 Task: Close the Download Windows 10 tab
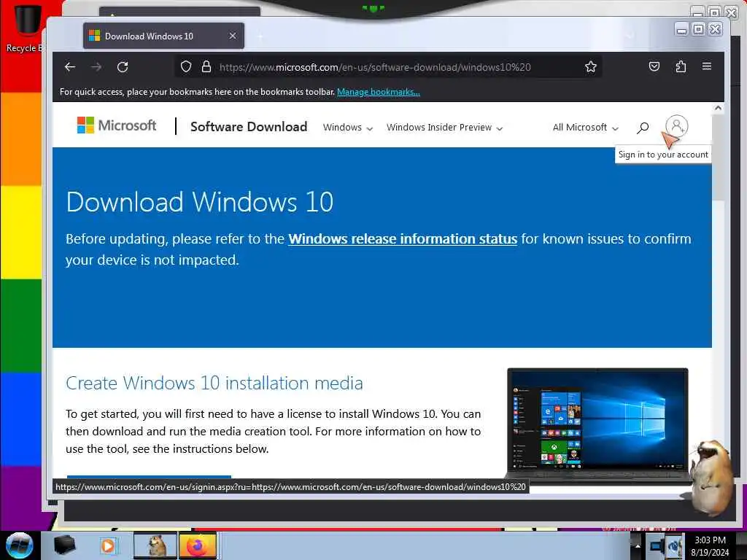click(x=233, y=36)
